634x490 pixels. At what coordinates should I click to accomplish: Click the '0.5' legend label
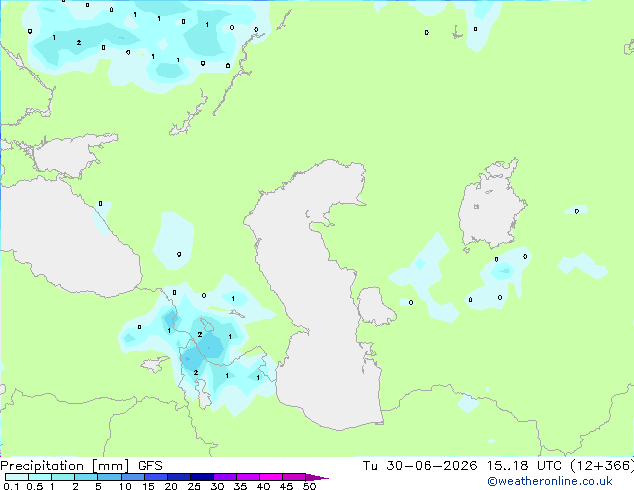(35, 486)
